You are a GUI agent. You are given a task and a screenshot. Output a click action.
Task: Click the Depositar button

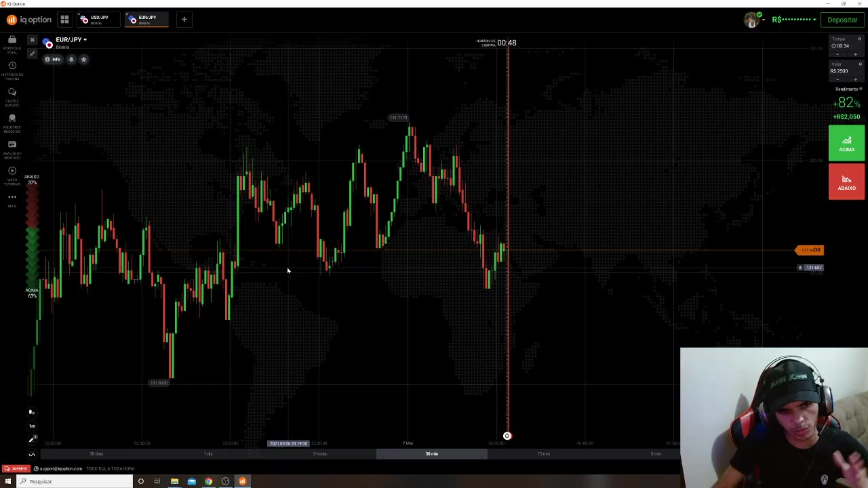tap(842, 20)
